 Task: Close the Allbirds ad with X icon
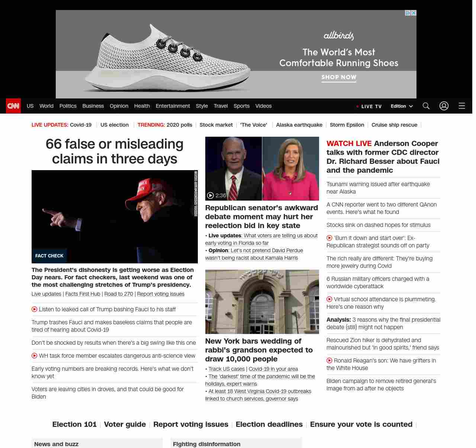(414, 13)
